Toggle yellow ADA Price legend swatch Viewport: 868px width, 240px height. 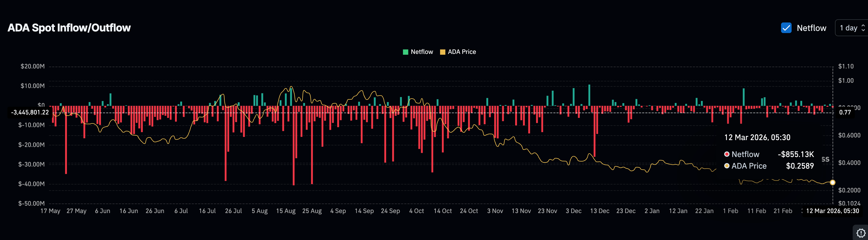(443, 52)
